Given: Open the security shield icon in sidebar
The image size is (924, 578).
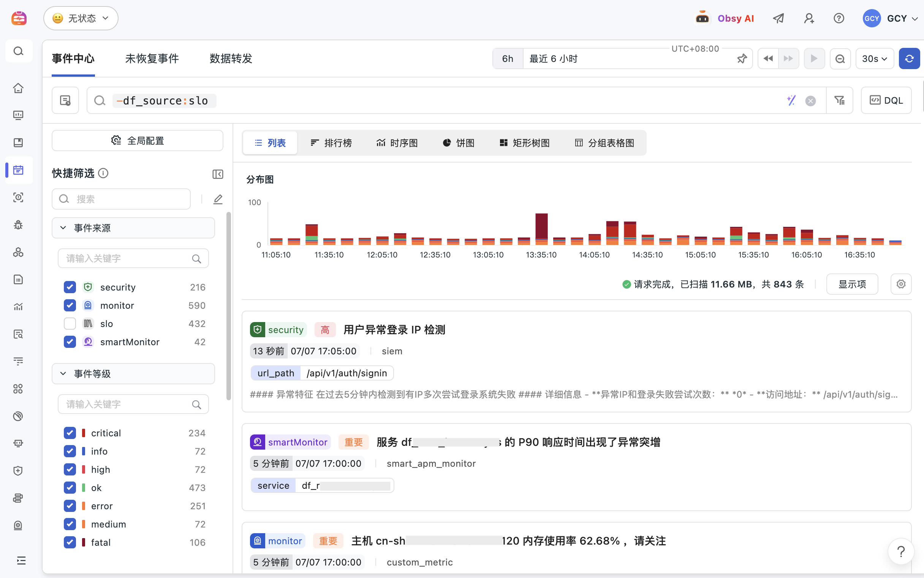Looking at the screenshot, I should coord(18,471).
